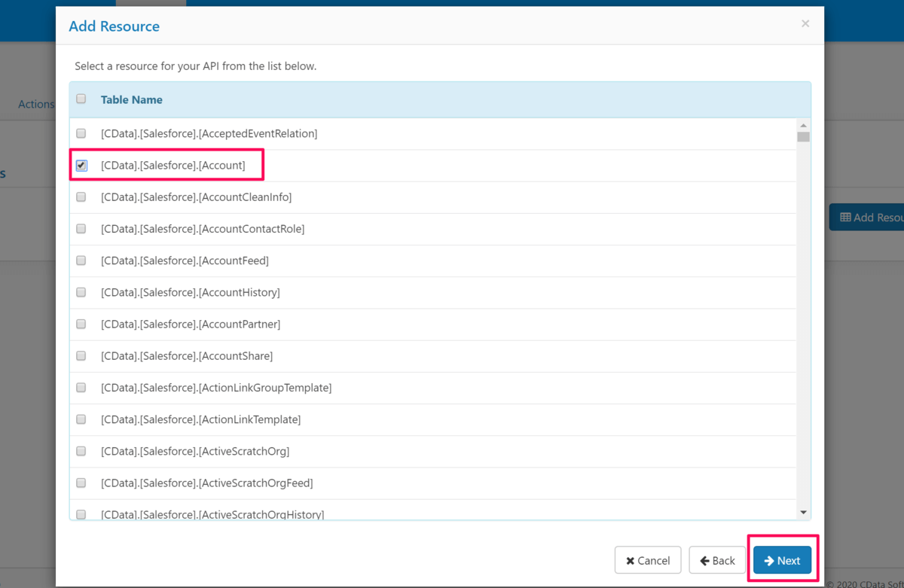Uncheck the [Account] table checkbox
This screenshot has height=588, width=904.
click(x=81, y=166)
